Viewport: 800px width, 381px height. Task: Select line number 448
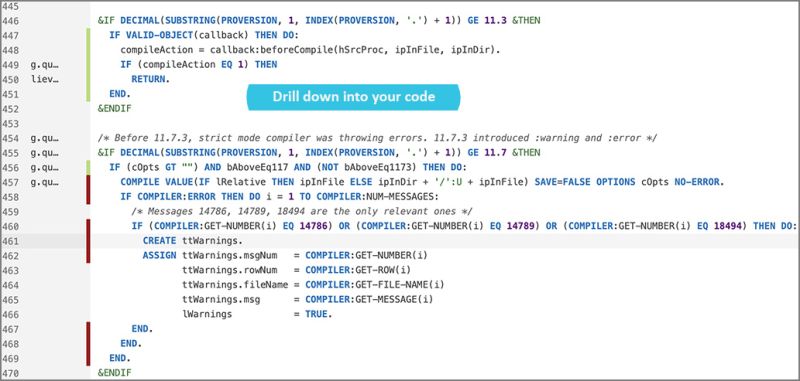click(11, 50)
